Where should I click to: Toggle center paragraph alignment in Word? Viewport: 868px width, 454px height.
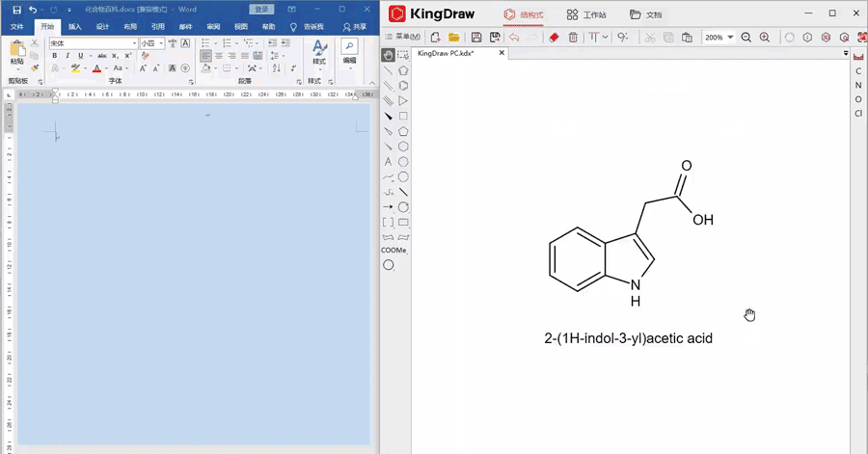coord(219,56)
